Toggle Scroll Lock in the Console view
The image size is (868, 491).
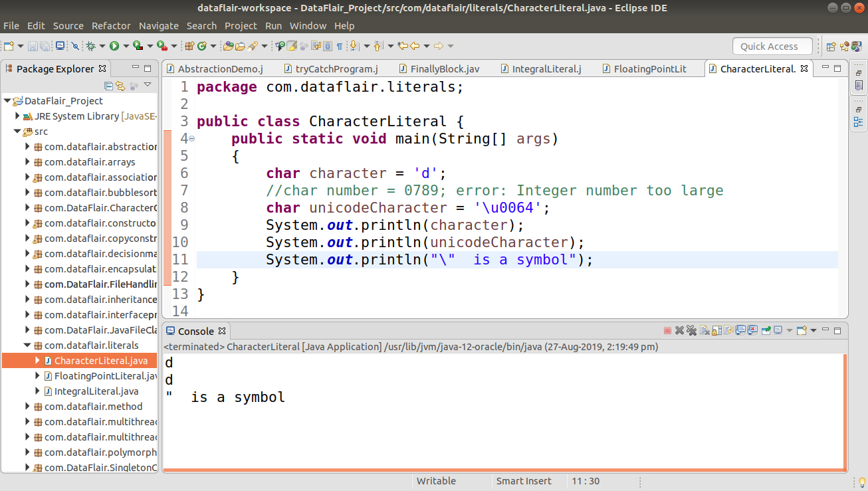(715, 329)
